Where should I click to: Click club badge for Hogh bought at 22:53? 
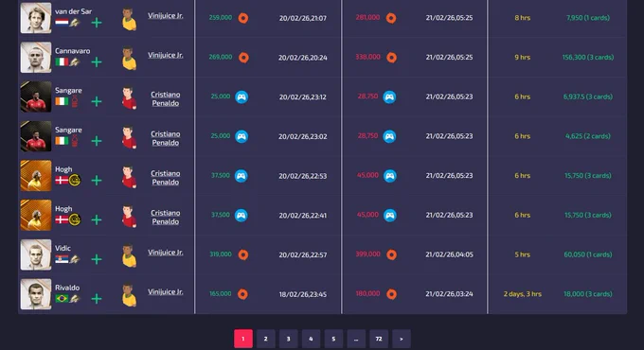pos(75,180)
